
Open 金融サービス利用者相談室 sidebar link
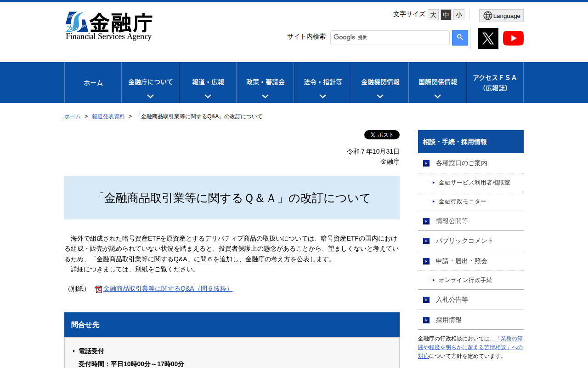coord(474,183)
